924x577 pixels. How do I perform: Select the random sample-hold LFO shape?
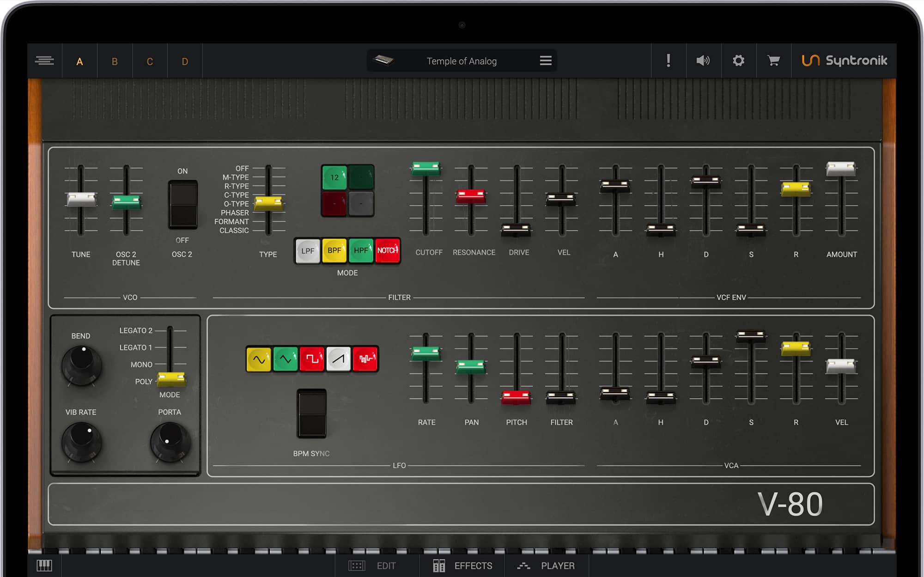point(365,359)
